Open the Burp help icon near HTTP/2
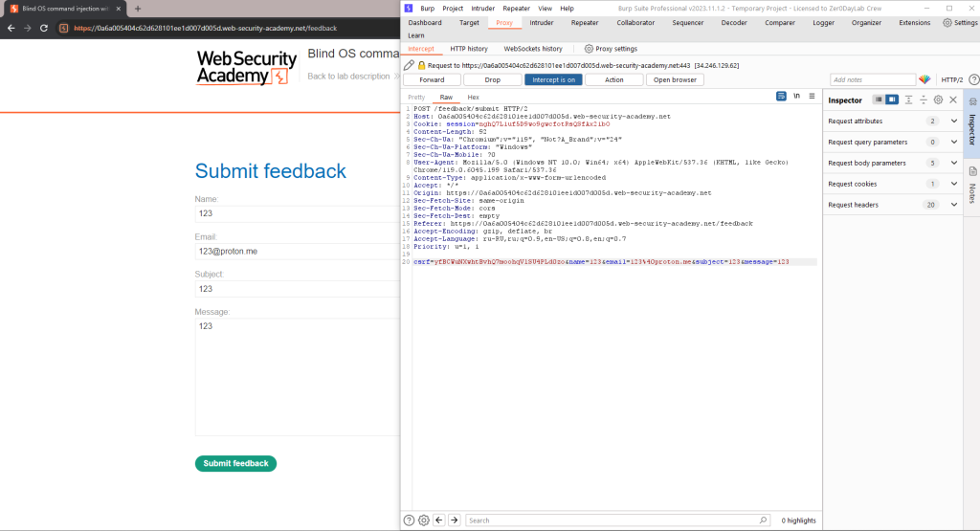 coord(970,80)
